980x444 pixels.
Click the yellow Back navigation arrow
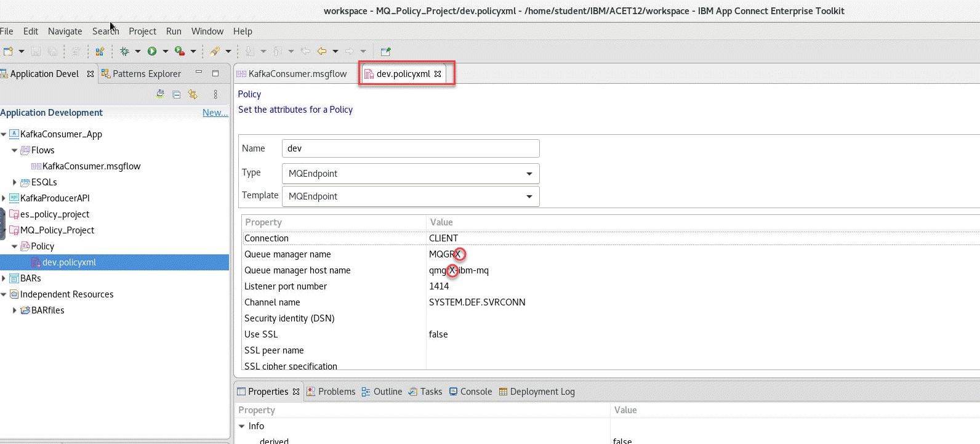321,51
